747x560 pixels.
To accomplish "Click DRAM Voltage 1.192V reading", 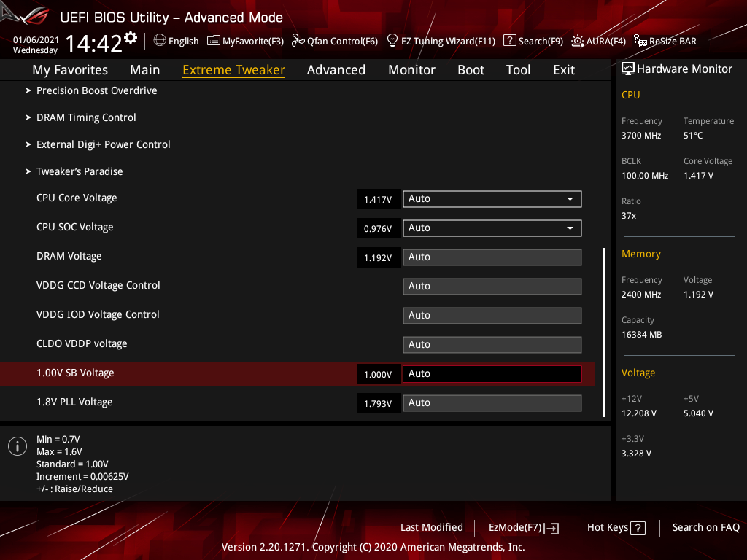I will pyautogui.click(x=378, y=257).
